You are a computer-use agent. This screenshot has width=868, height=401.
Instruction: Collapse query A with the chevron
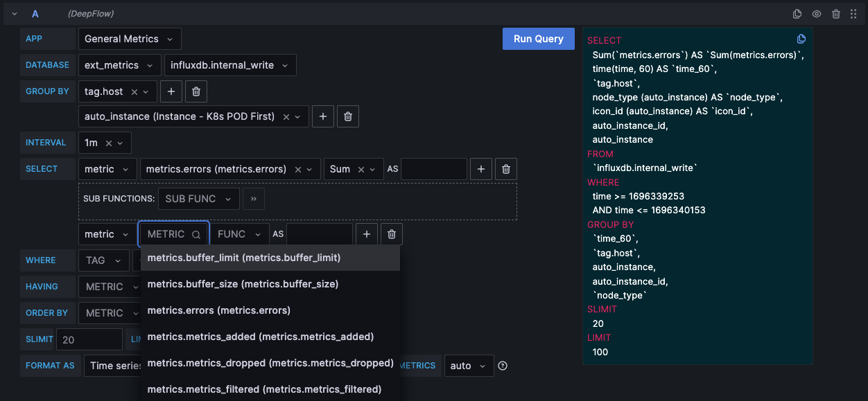15,14
